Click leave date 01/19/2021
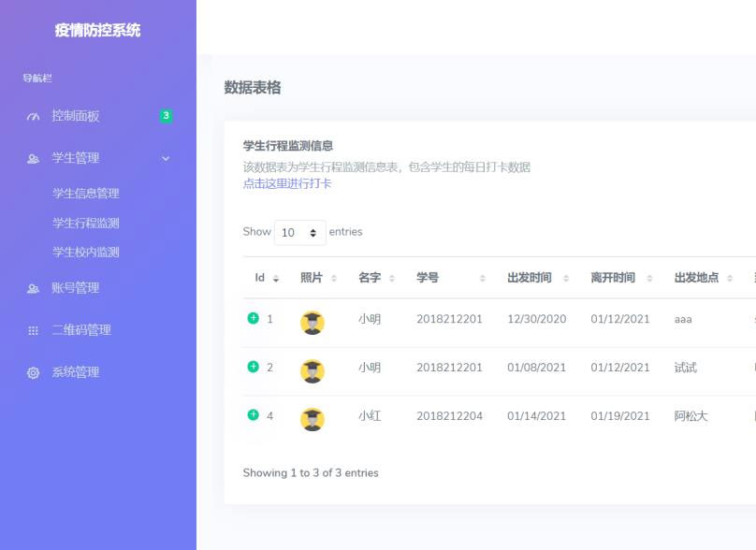Screen dimensions: 756x550 click(620, 416)
